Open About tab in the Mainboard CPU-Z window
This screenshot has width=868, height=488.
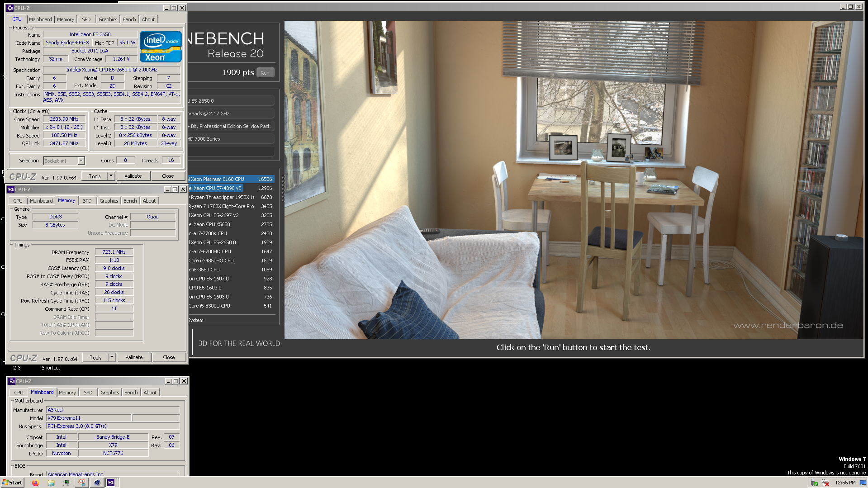click(150, 393)
